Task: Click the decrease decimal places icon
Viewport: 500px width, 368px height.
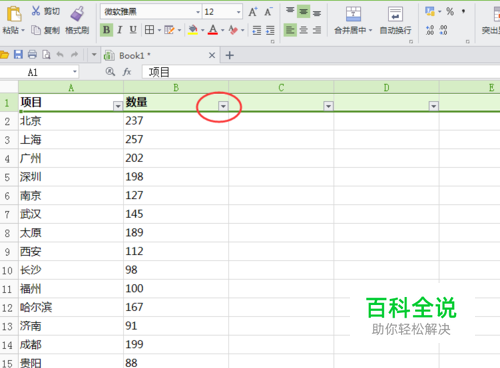Action: click(x=444, y=30)
